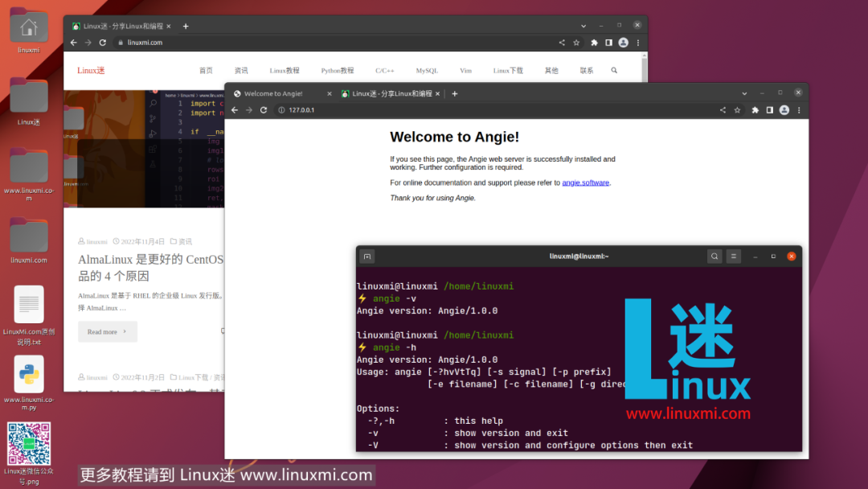Open the LinuxMi.com原创说明.txt file
868x489 pixels.
29,315
